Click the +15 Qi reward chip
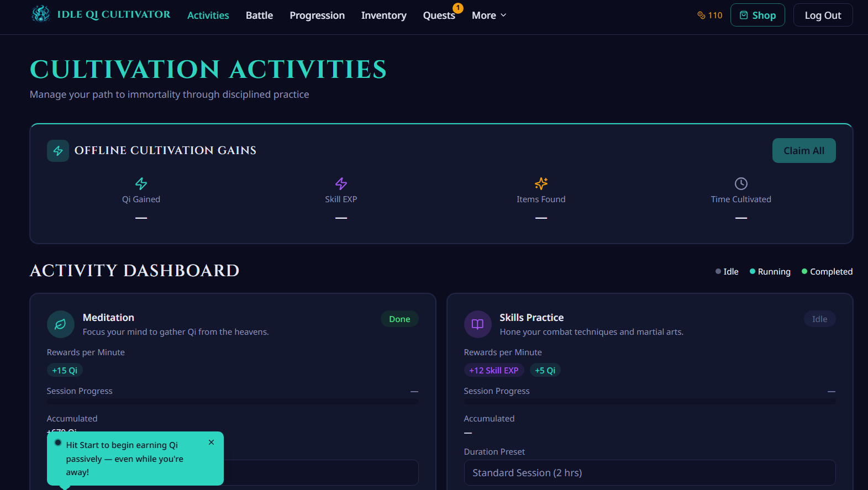868x490 pixels. tap(65, 371)
